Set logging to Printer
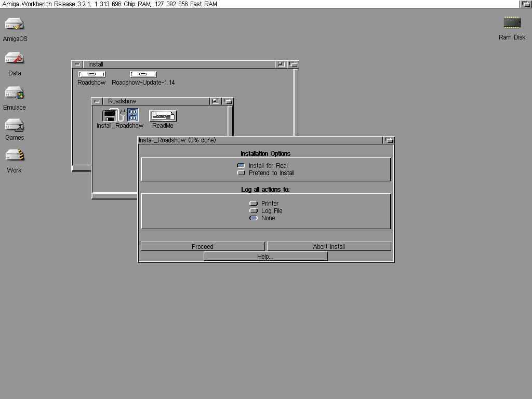 [x=254, y=204]
